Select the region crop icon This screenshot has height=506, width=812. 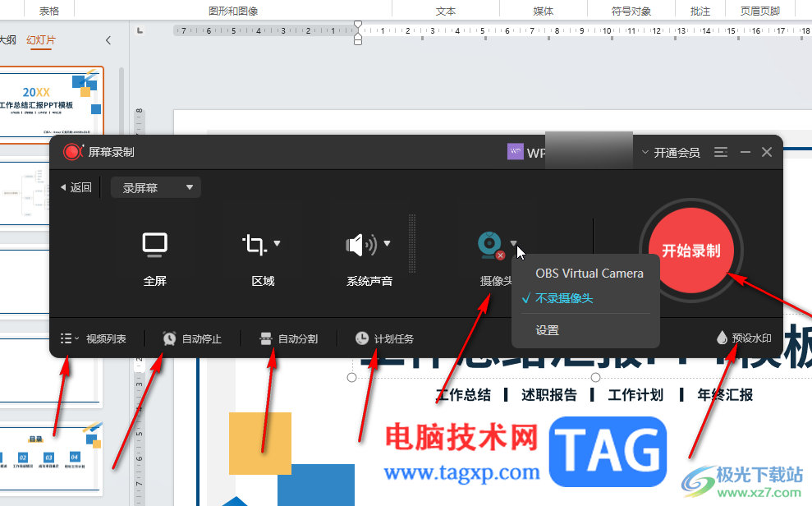(x=254, y=245)
